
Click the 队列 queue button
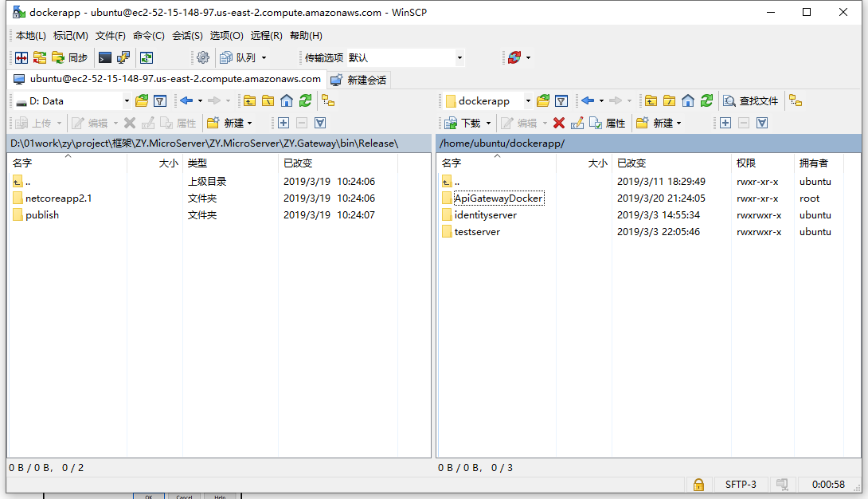pos(238,57)
